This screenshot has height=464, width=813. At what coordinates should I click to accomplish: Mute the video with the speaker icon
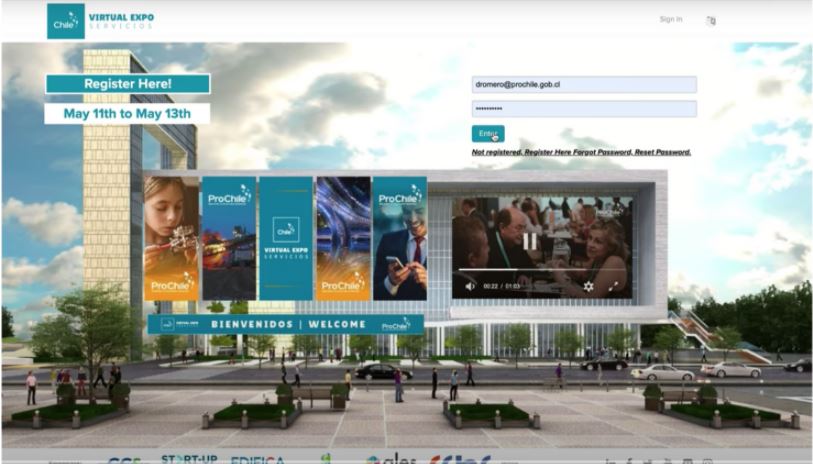470,286
